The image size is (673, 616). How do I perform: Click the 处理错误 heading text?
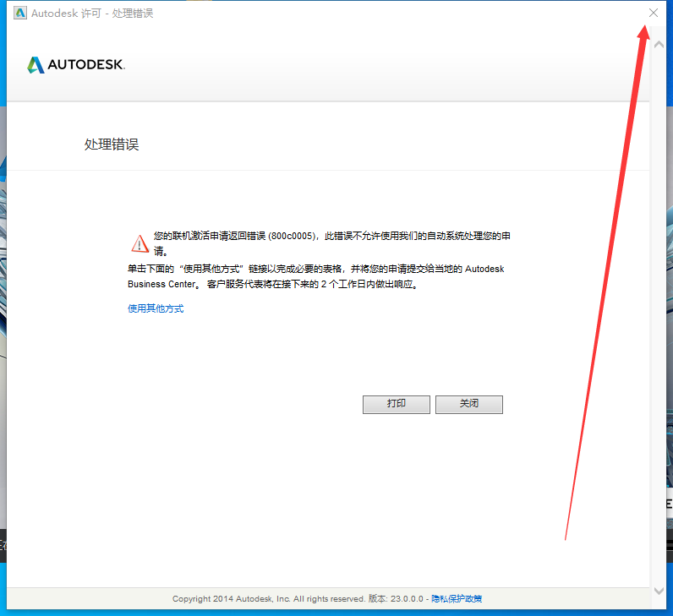112,144
